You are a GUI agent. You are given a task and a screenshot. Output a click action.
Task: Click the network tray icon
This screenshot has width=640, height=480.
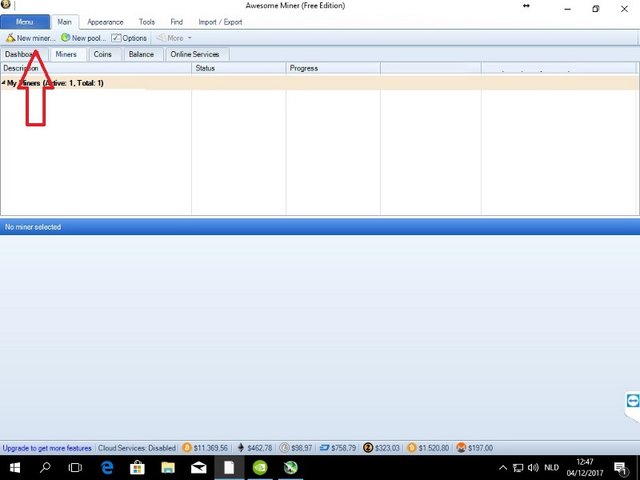pos(518,468)
